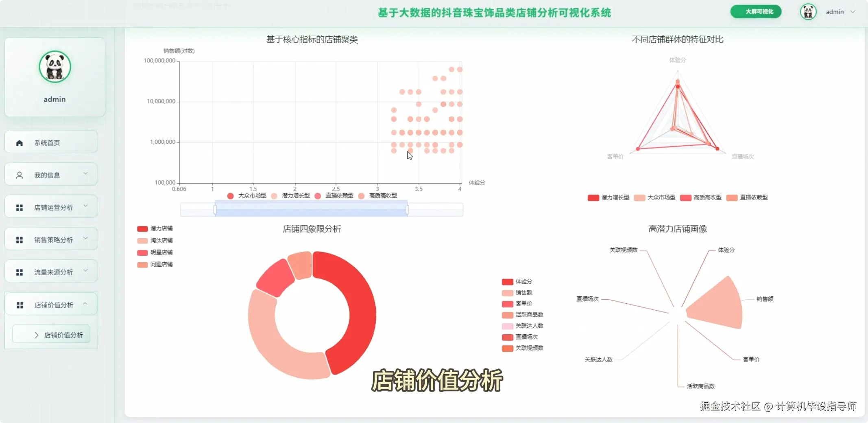Click the 直播场次 label on radar chart
The width and height of the screenshot is (868, 423).
(743, 157)
